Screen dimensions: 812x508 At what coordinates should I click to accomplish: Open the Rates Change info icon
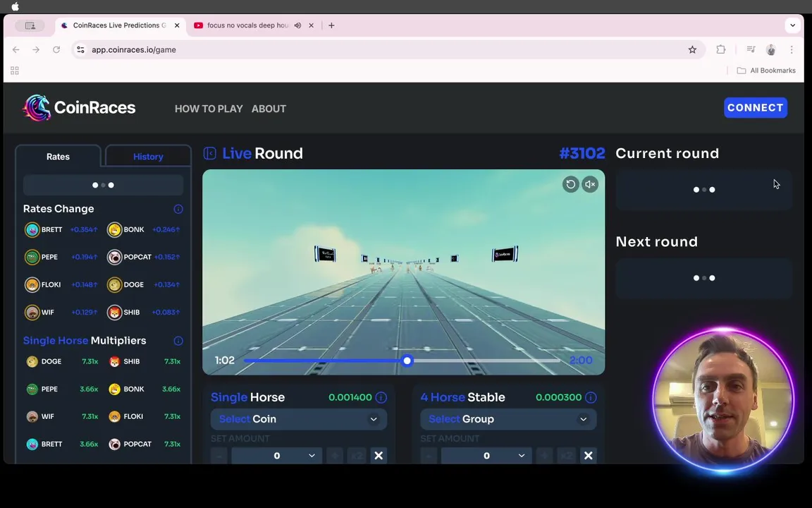[x=178, y=209]
